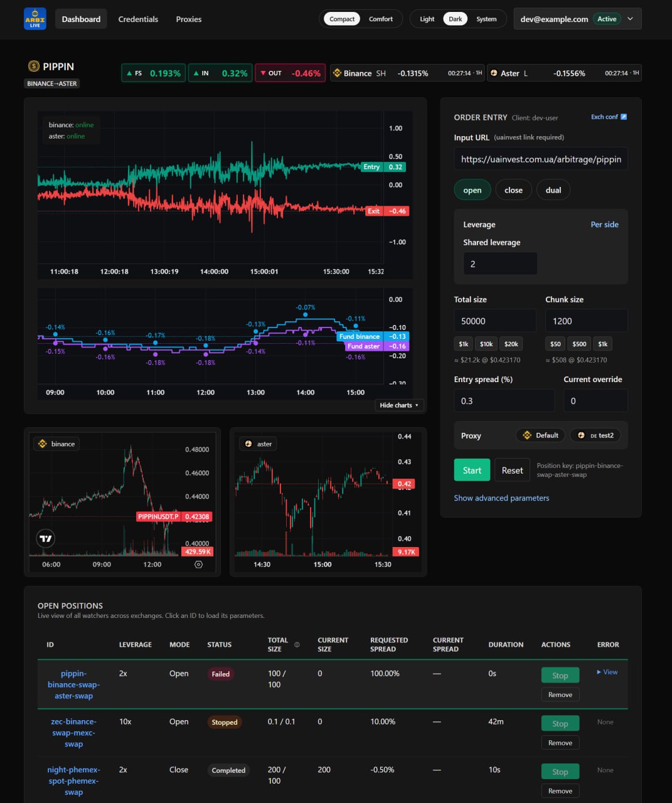Click the info icon beside Total Size header
672x803 pixels.
point(297,645)
